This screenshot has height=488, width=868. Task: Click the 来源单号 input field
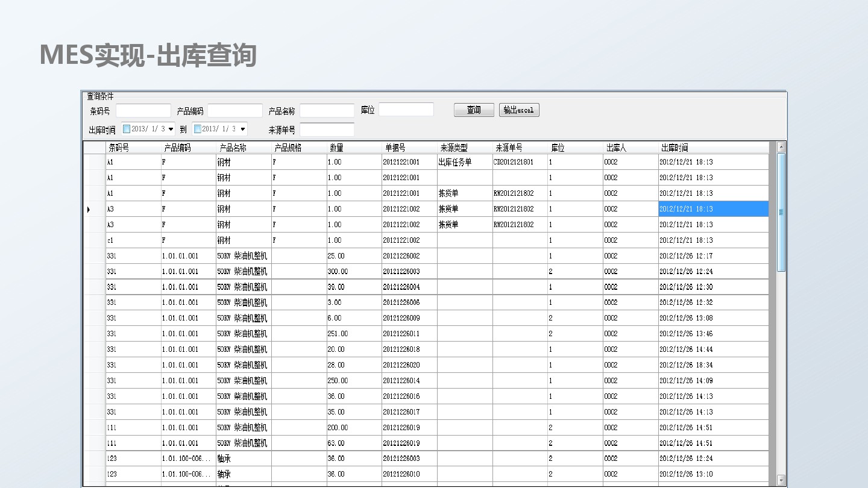327,130
